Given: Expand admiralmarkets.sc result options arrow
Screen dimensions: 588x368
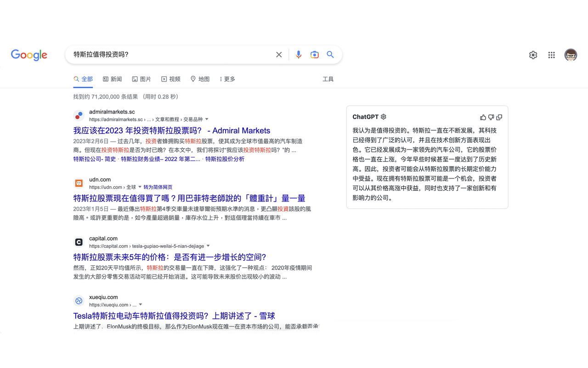Looking at the screenshot, I should (207, 120).
